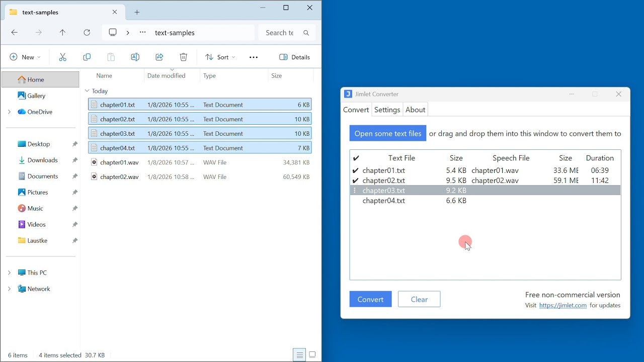
Task: Delete files using the trash icon
Action: 183,57
